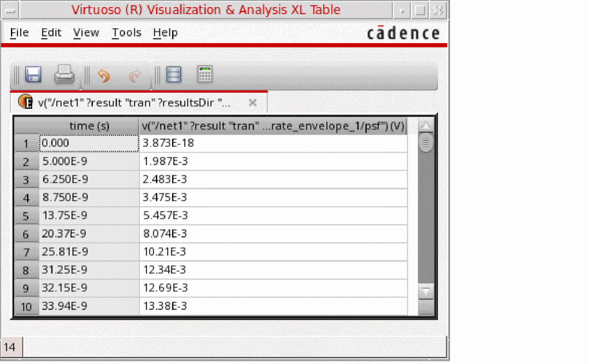Image resolution: width=590 pixels, height=364 pixels.
Task: Select row header 3
Action: 26,180
